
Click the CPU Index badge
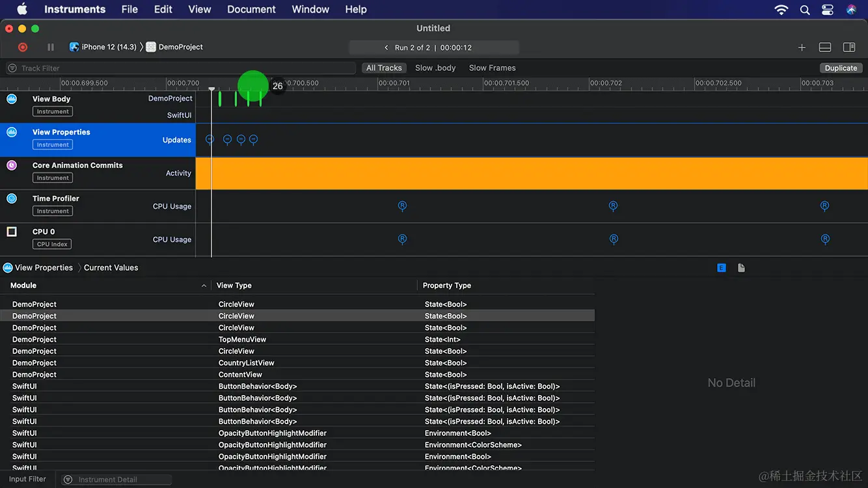[52, 244]
